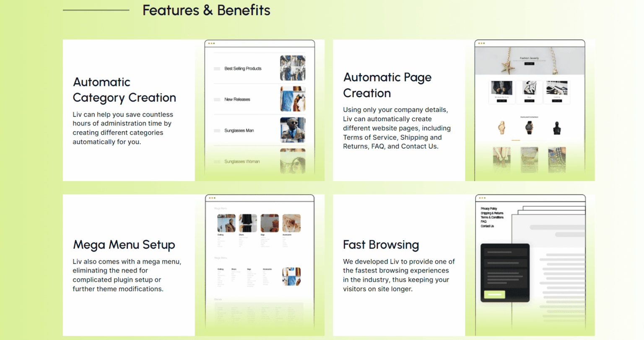Select the Sunglasses Man category photo
The image size is (644, 340).
click(x=292, y=130)
